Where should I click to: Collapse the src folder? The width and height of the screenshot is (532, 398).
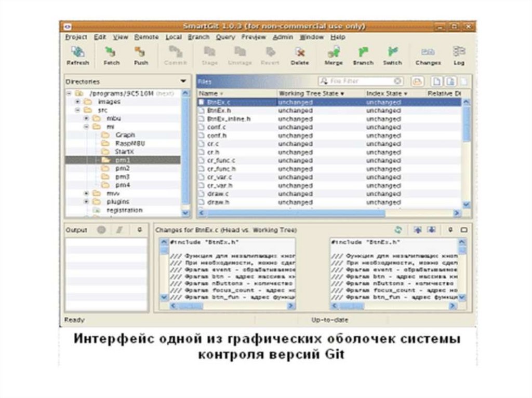[x=78, y=110]
